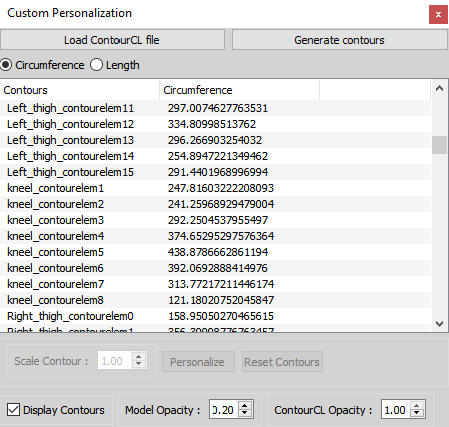Click the vertical scrollbar thumb

[x=439, y=145]
